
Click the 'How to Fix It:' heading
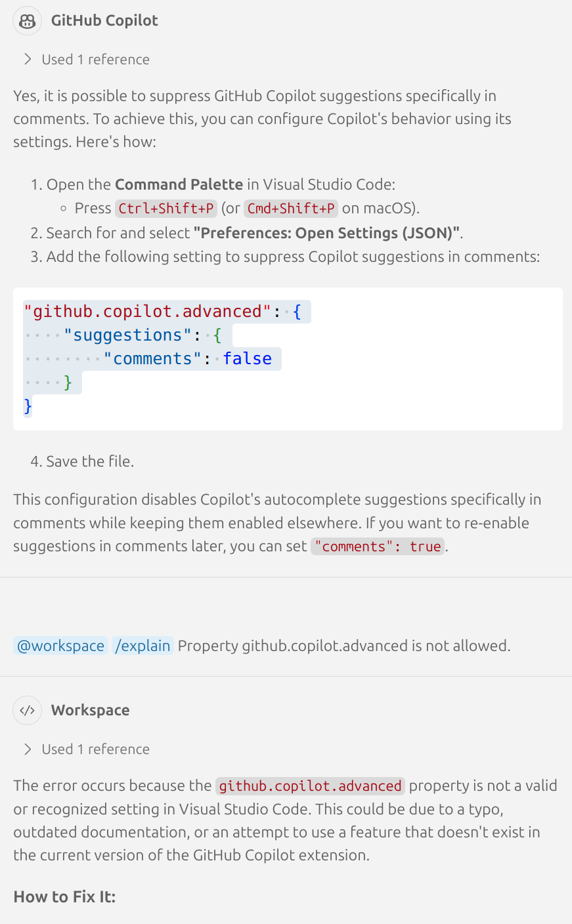[x=64, y=897]
